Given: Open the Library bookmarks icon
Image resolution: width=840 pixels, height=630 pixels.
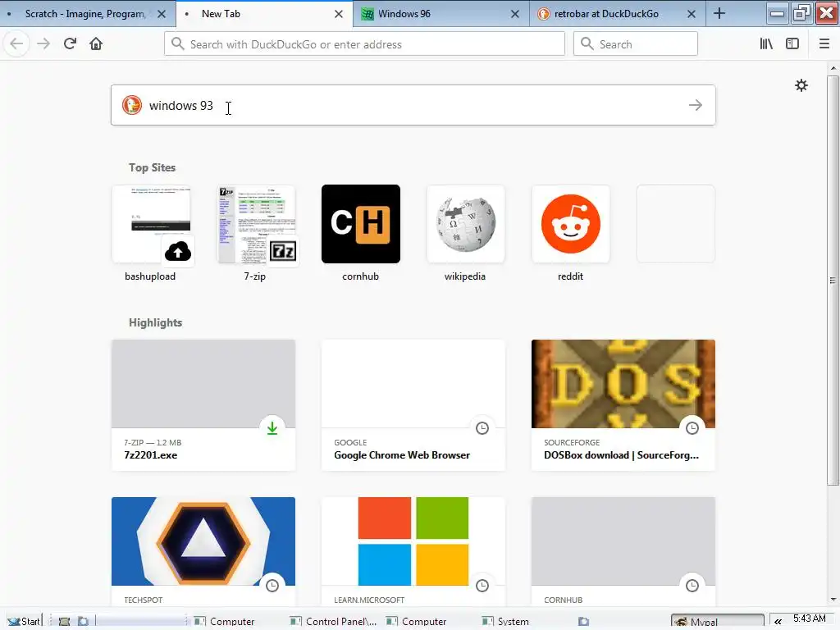Looking at the screenshot, I should (x=766, y=43).
